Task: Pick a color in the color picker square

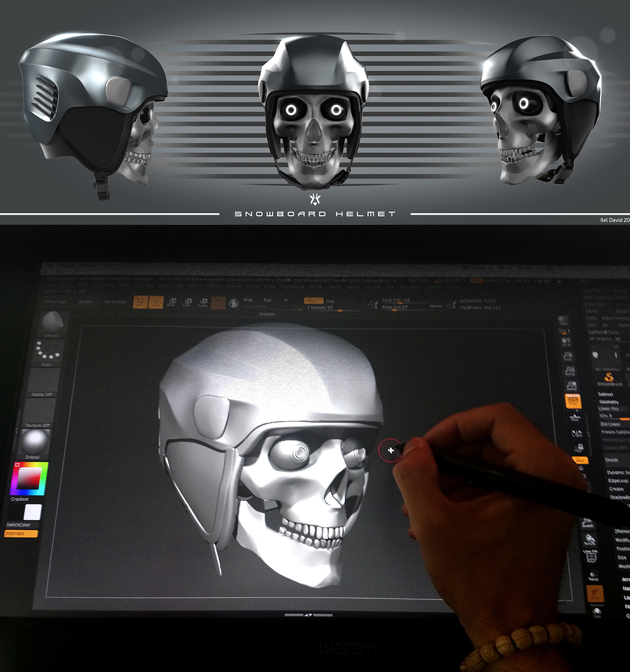Action: [29, 478]
